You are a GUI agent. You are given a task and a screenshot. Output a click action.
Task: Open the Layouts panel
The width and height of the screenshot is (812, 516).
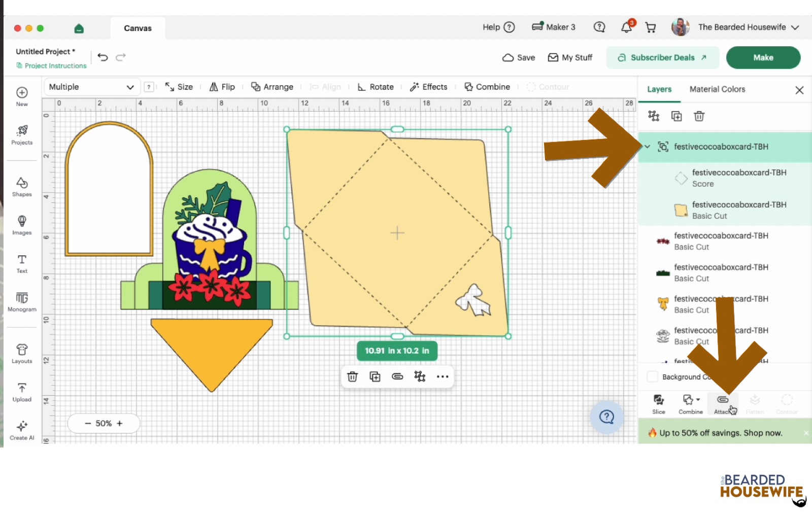[22, 354]
